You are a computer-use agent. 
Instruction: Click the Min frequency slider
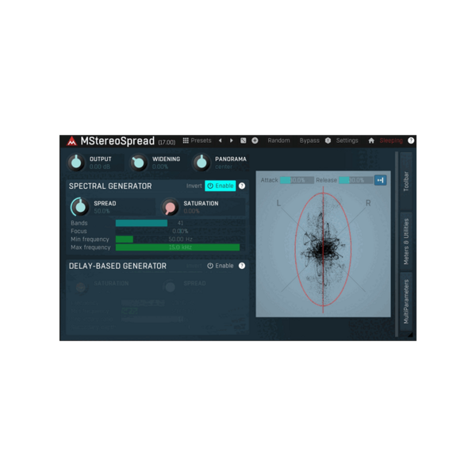[x=180, y=240]
